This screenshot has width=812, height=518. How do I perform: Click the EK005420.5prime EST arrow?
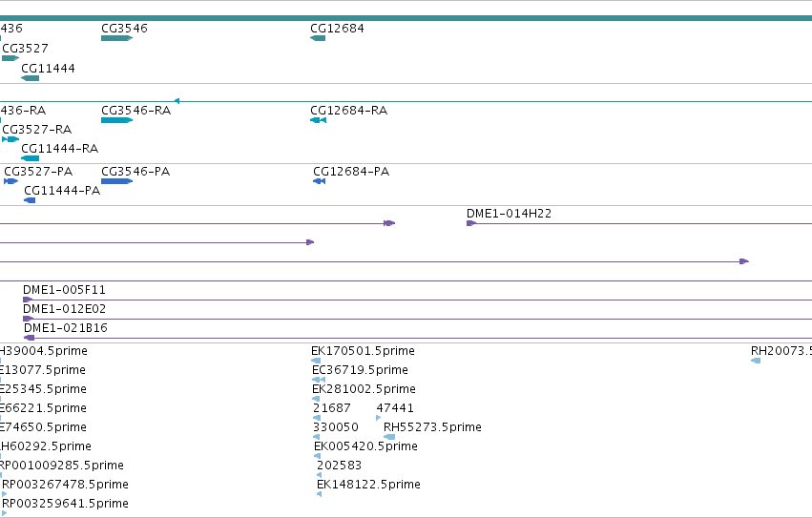click(318, 456)
